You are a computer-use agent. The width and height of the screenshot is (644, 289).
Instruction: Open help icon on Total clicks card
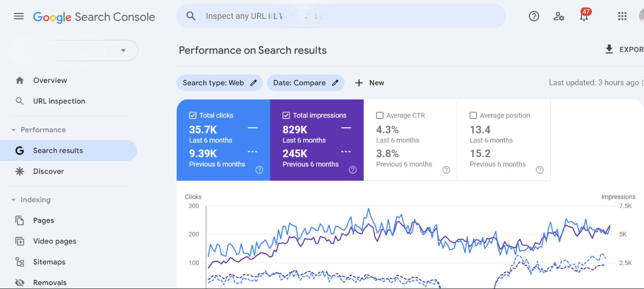click(259, 170)
